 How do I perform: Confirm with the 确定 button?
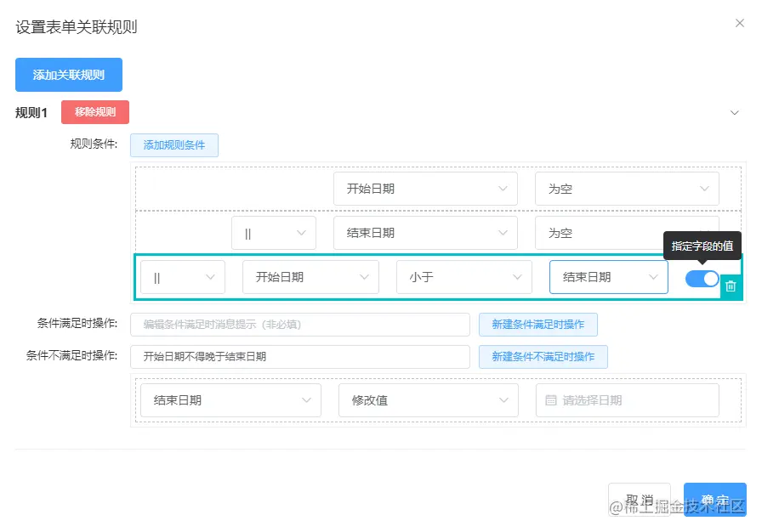(715, 500)
